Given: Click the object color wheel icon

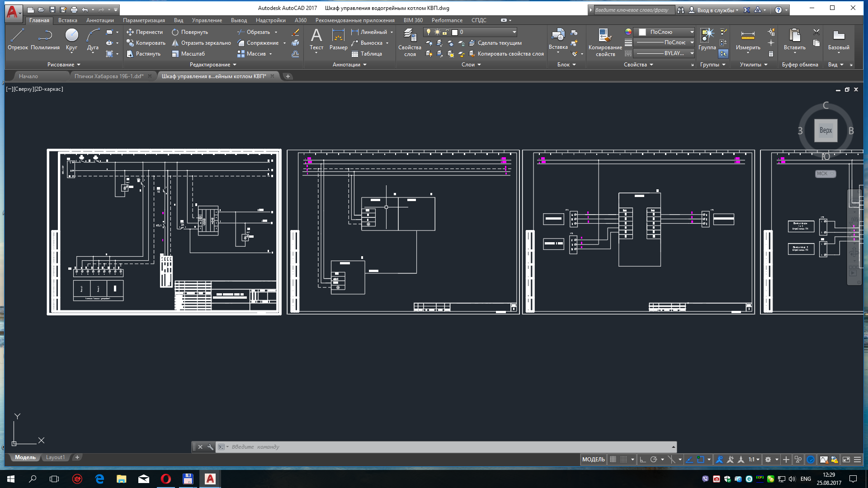Looking at the screenshot, I should (628, 32).
